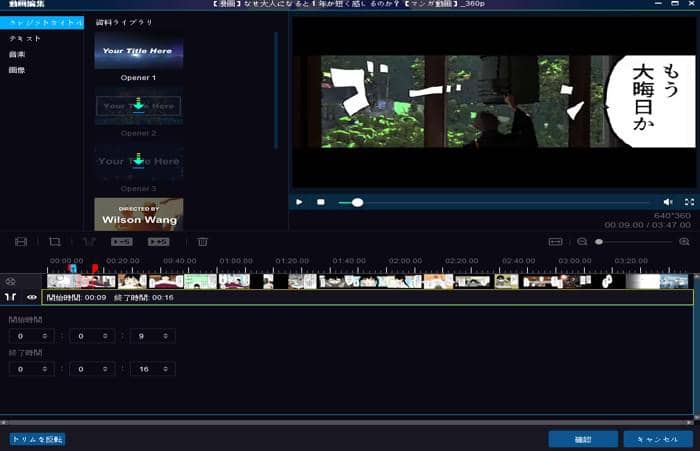Viewport: 700px width, 451px height.
Task: Click the Opener 1 label
Action: pyautogui.click(x=138, y=78)
